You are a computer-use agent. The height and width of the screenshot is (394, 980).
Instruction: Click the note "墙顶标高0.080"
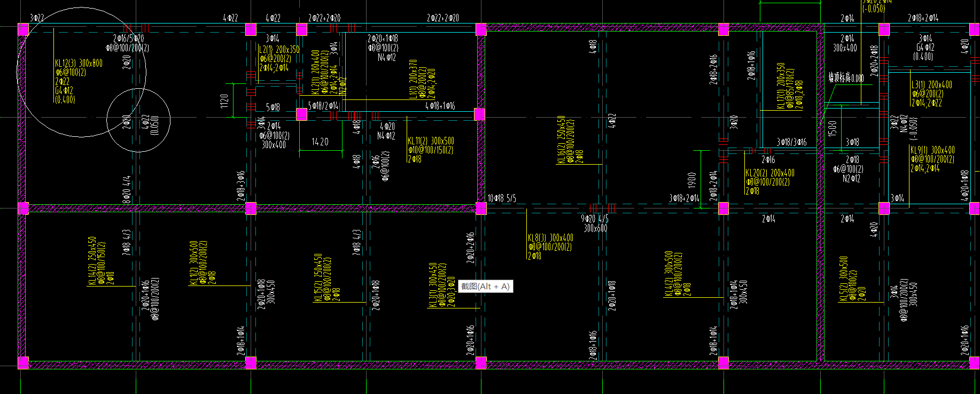point(846,78)
